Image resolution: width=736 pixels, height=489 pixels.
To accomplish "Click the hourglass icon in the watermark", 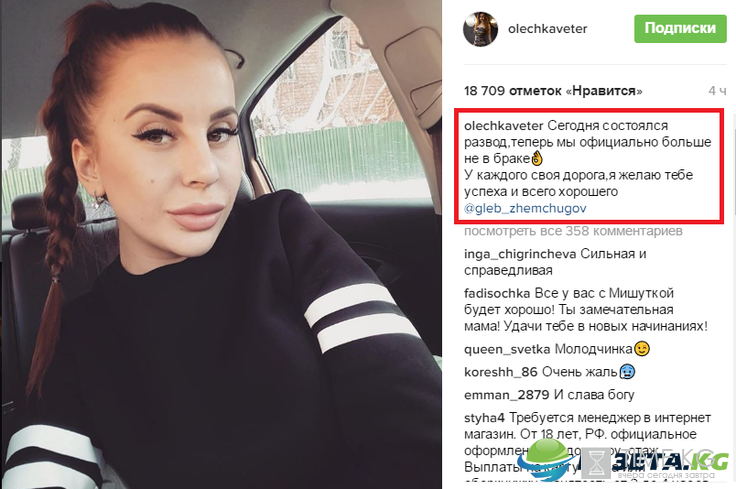I will point(598,463).
